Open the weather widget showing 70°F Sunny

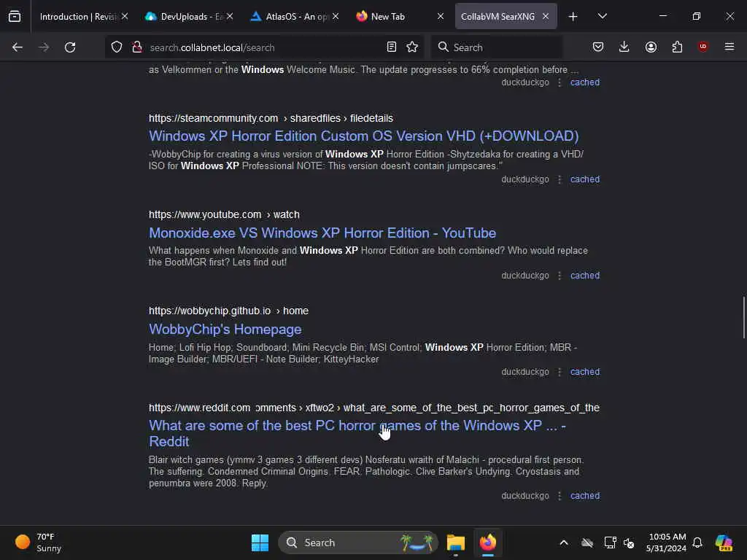click(x=39, y=542)
